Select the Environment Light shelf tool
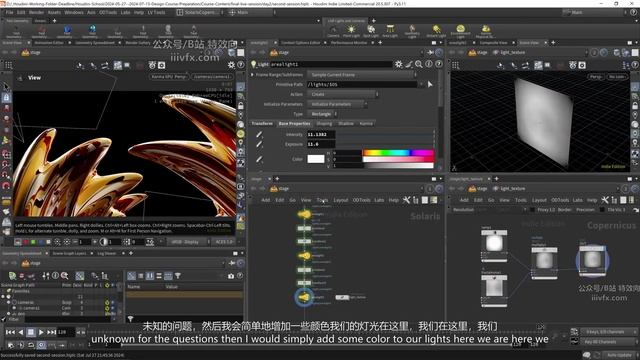Image resolution: width=640 pixels, height=360 pixels. (x=460, y=31)
